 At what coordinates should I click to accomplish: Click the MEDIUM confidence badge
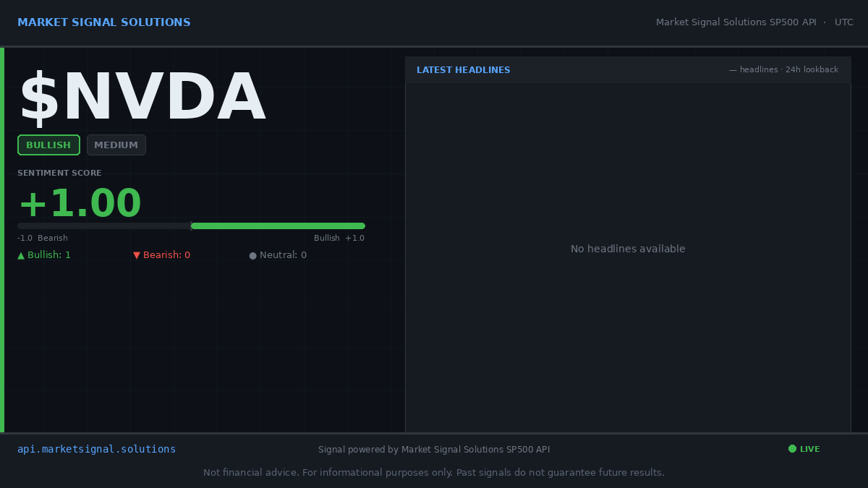tap(116, 145)
